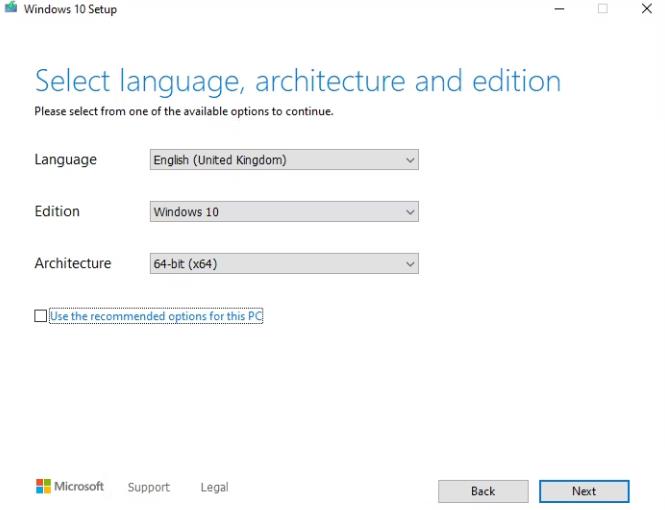Click Next to continue setup
Image resolution: width=665 pixels, height=510 pixels.
(584, 491)
